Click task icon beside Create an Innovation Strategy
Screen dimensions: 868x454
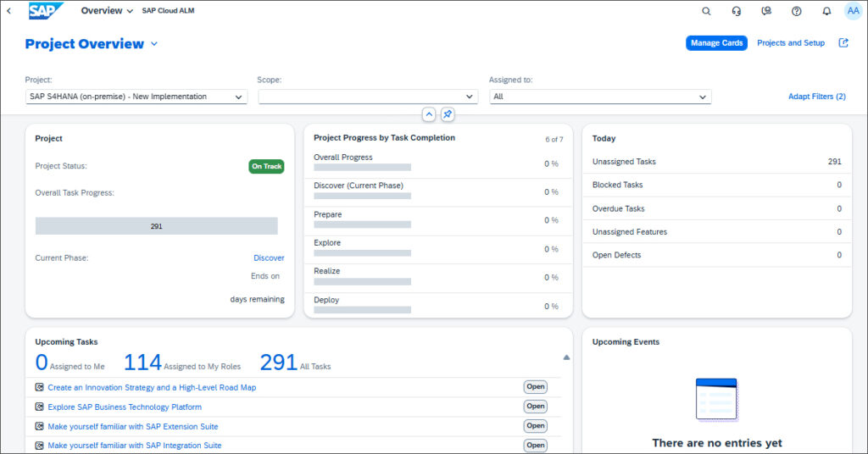tap(39, 387)
